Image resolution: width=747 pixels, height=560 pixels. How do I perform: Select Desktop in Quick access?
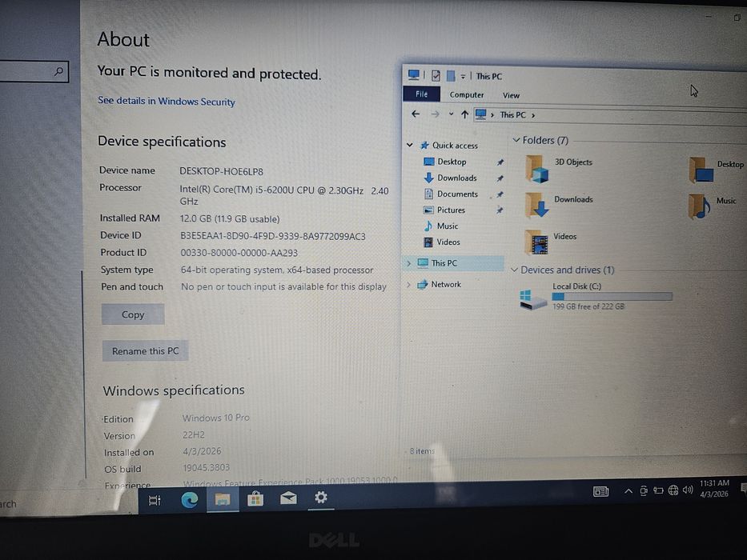tap(452, 162)
